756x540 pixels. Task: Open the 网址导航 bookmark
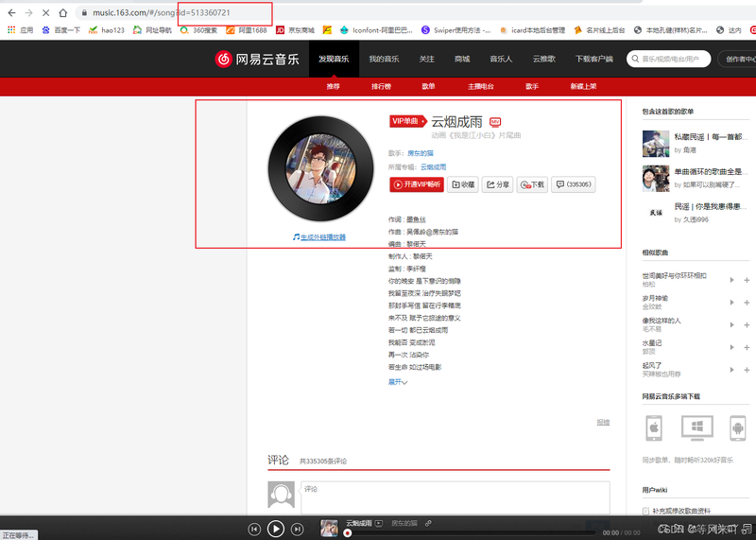(x=152, y=30)
